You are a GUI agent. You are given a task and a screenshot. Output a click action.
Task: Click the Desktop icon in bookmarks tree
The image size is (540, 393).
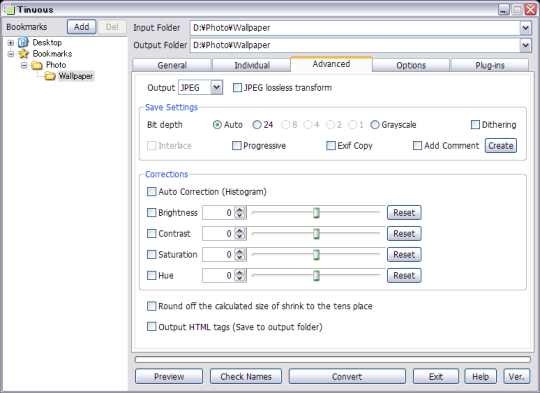[x=23, y=42]
